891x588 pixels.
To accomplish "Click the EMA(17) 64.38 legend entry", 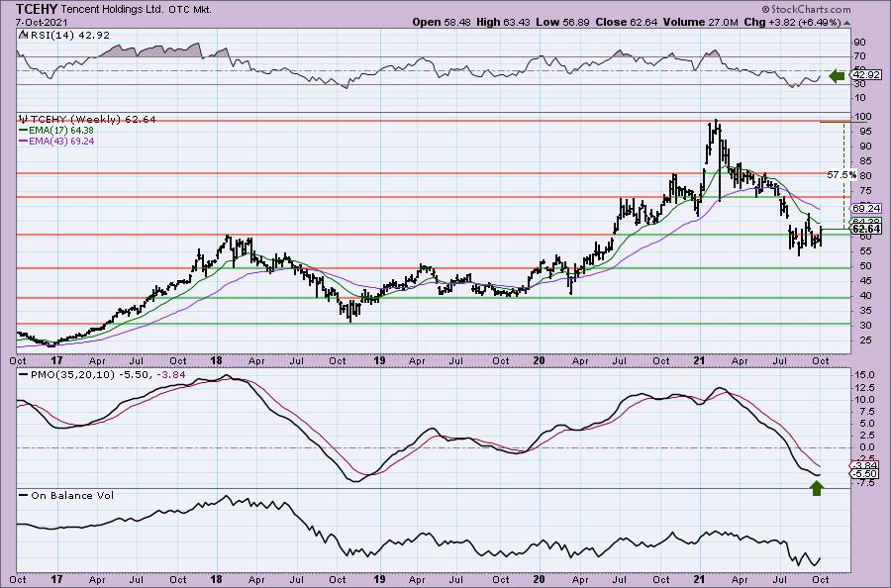I will 56,130.
